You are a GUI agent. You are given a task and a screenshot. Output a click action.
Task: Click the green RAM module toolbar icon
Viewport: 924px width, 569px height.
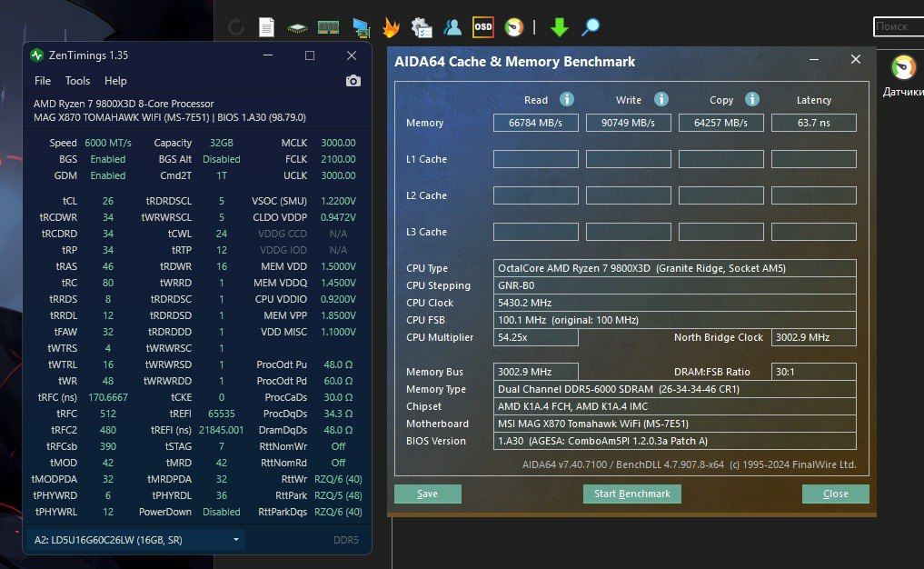coord(328,27)
